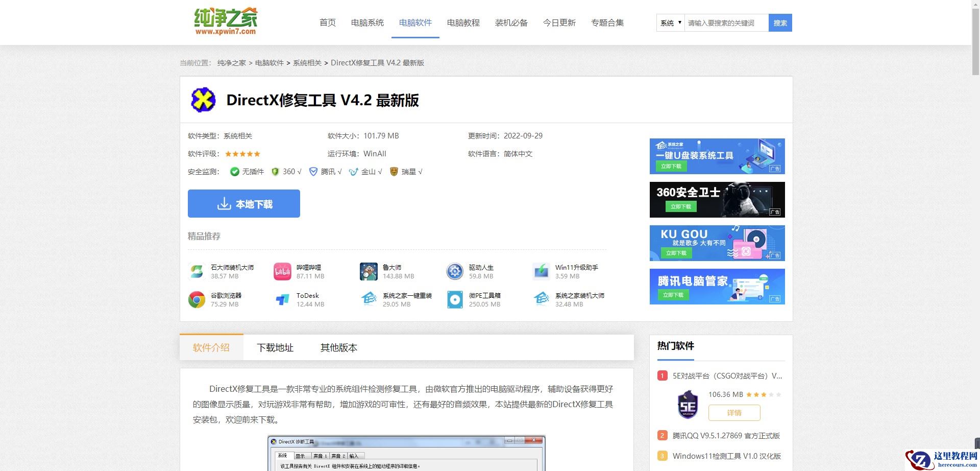Viewport: 980px width, 471px height.
Task: Click the Google Chrome (谷歌浏览器) icon
Action: point(197,299)
